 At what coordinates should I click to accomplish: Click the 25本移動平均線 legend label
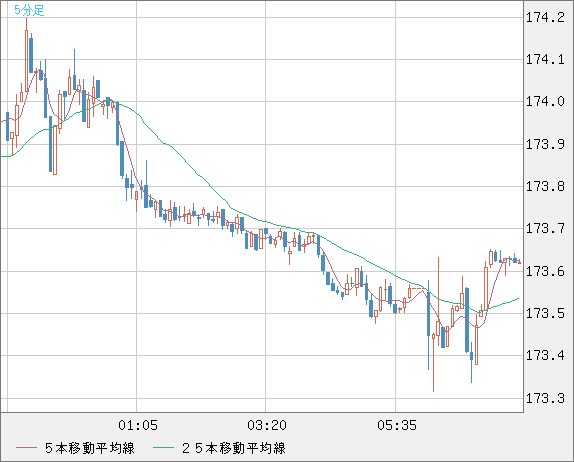click(x=234, y=448)
